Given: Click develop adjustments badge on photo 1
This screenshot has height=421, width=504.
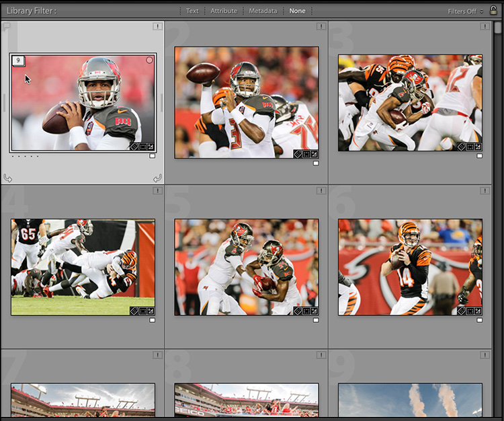Looking at the screenshot, I should [151, 147].
